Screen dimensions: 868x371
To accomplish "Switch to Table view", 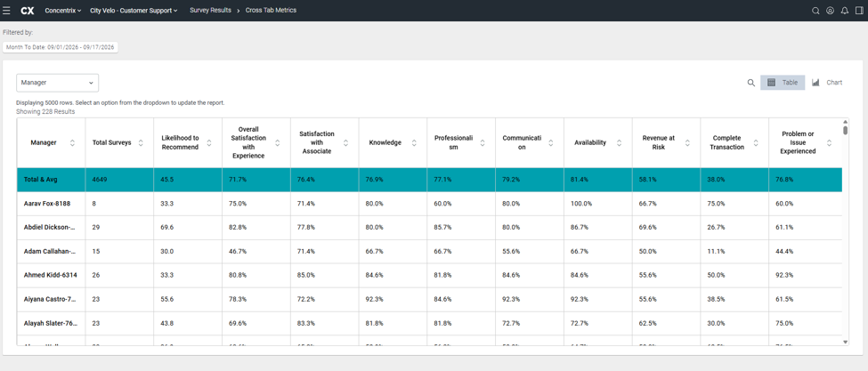I will pos(783,83).
